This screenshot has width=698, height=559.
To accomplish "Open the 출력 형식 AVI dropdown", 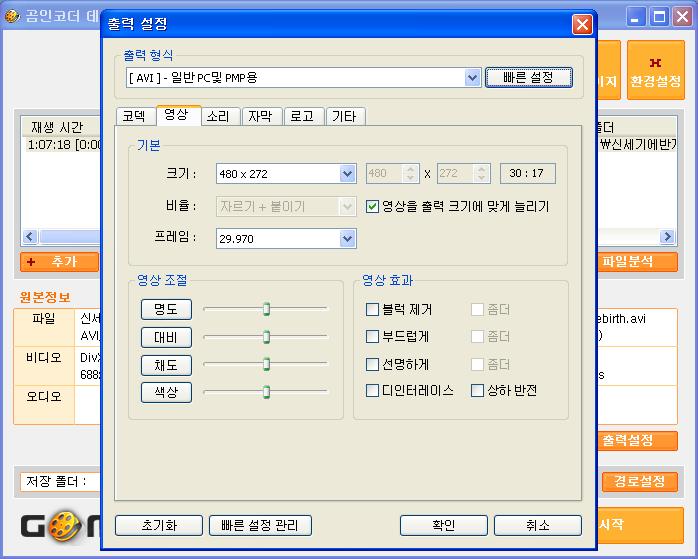I will click(472, 78).
